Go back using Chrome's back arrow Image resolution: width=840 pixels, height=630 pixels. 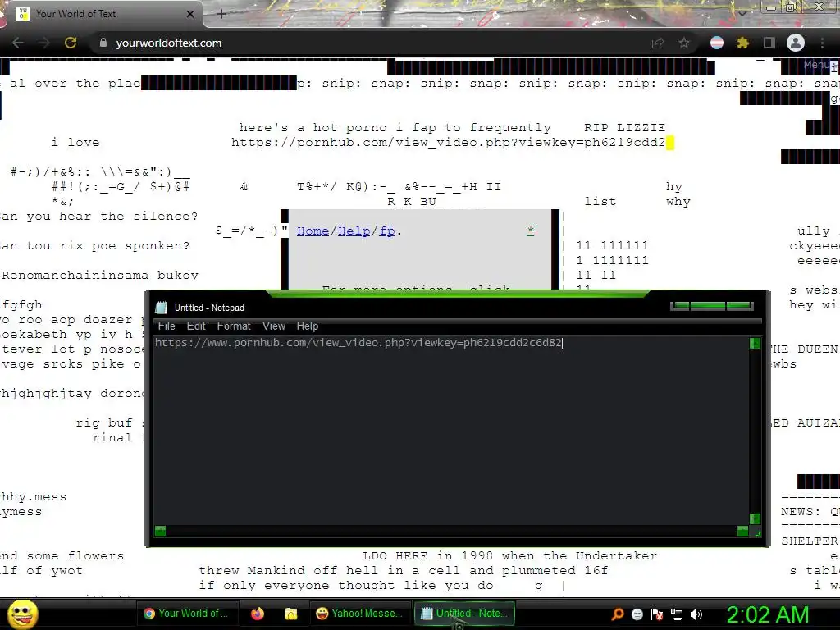coord(18,43)
